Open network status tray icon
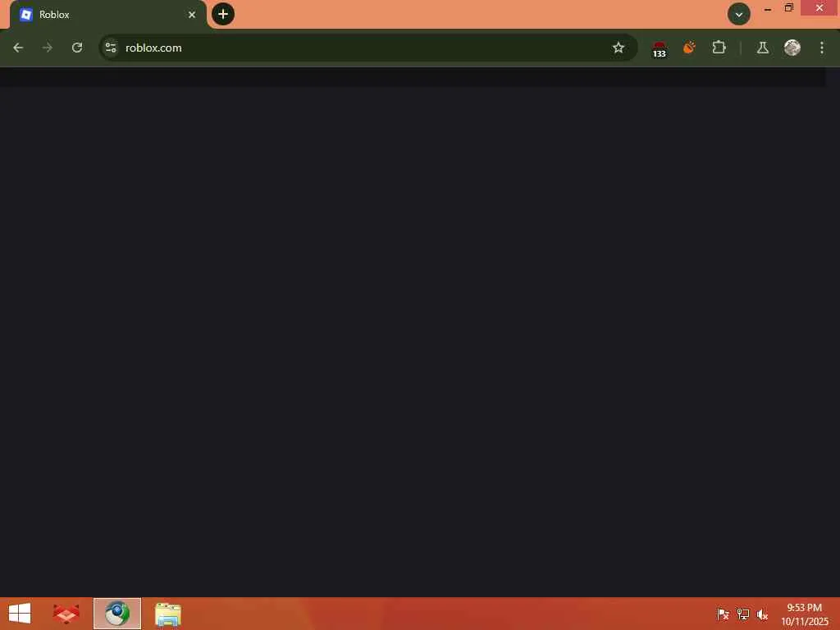This screenshot has height=630, width=840. click(x=742, y=614)
